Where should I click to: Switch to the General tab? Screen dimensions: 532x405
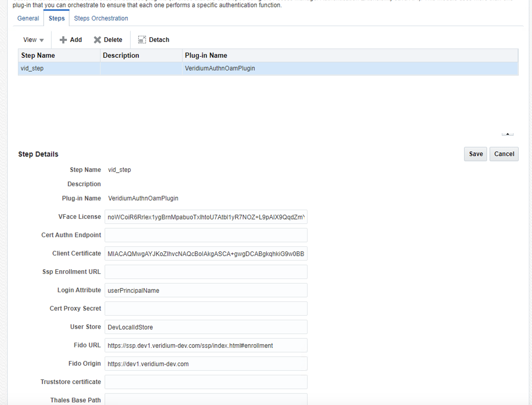click(28, 18)
